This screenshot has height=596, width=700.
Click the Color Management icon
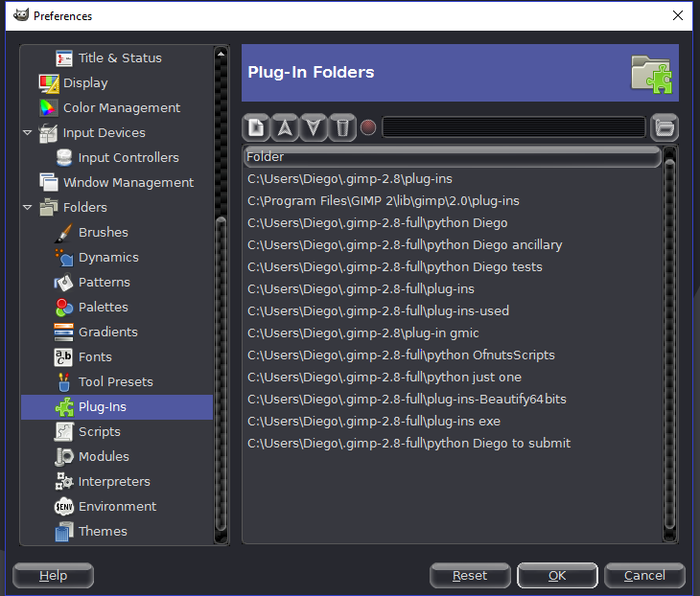[x=49, y=108]
